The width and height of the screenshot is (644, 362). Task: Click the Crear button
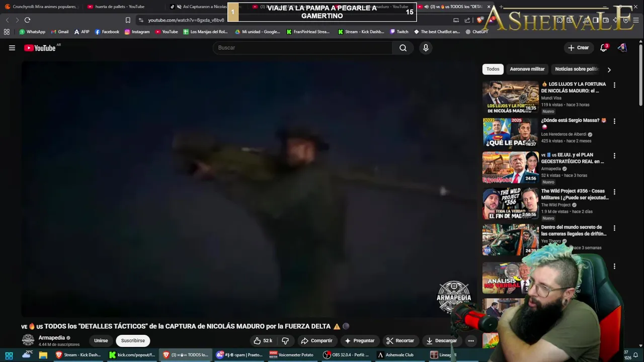pos(578,48)
